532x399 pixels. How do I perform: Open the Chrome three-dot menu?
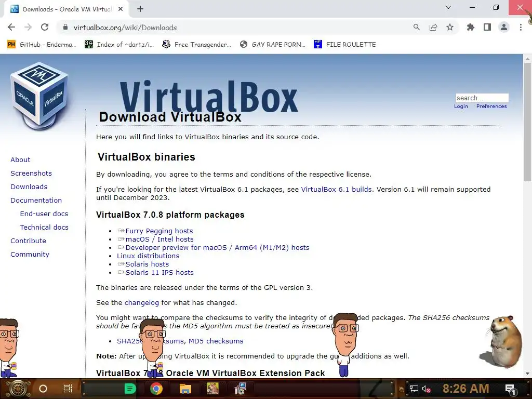pyautogui.click(x=521, y=27)
